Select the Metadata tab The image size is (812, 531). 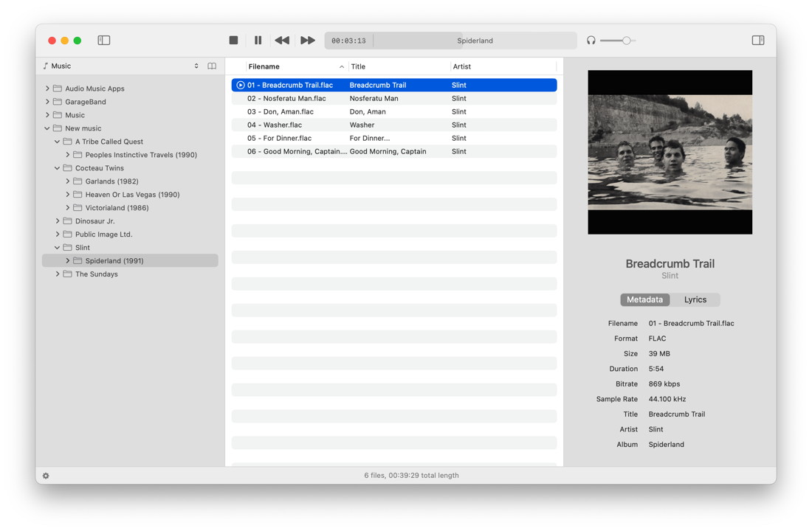[644, 299]
